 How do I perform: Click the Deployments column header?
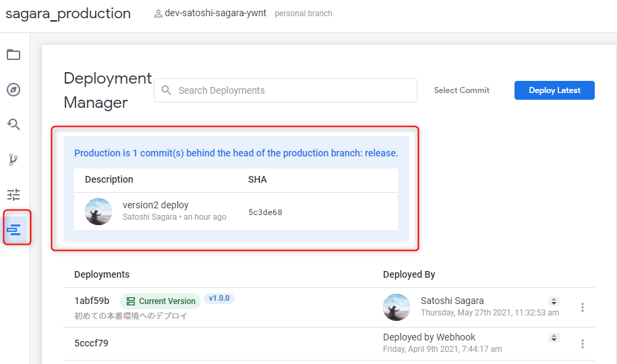click(102, 274)
